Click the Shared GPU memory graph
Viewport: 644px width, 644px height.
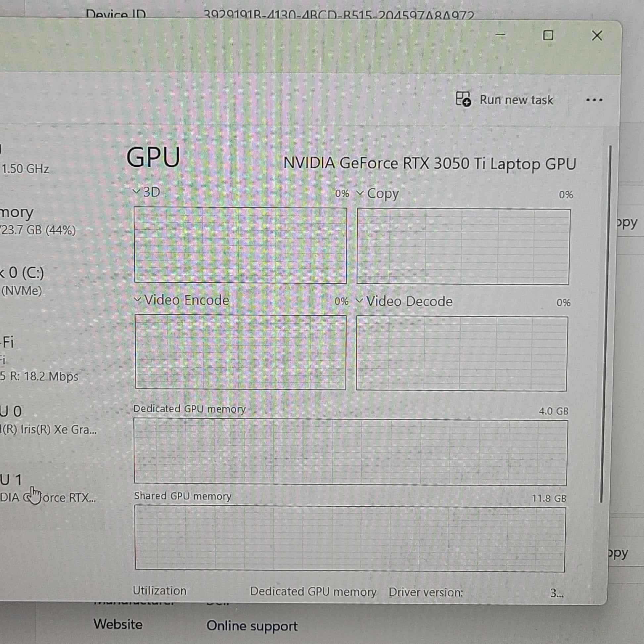click(x=350, y=539)
